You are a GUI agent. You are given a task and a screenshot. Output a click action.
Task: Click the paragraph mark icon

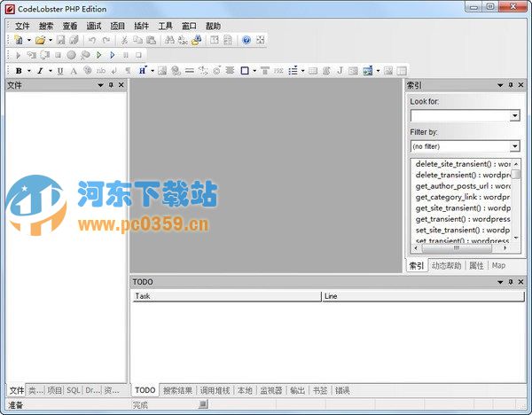(x=128, y=71)
